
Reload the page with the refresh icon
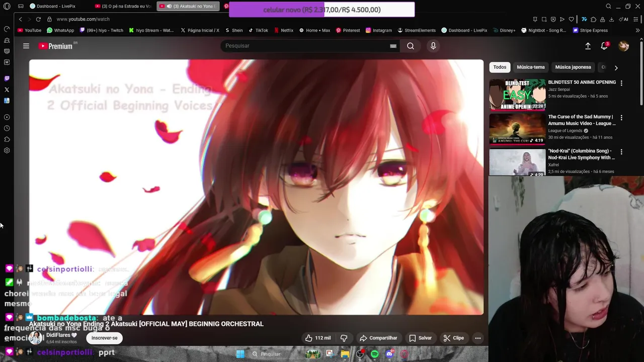38,19
